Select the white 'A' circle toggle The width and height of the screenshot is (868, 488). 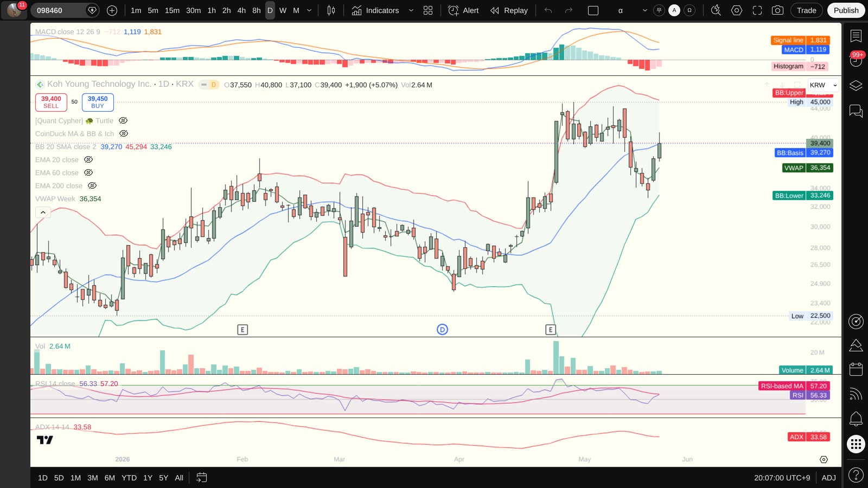coord(674,10)
